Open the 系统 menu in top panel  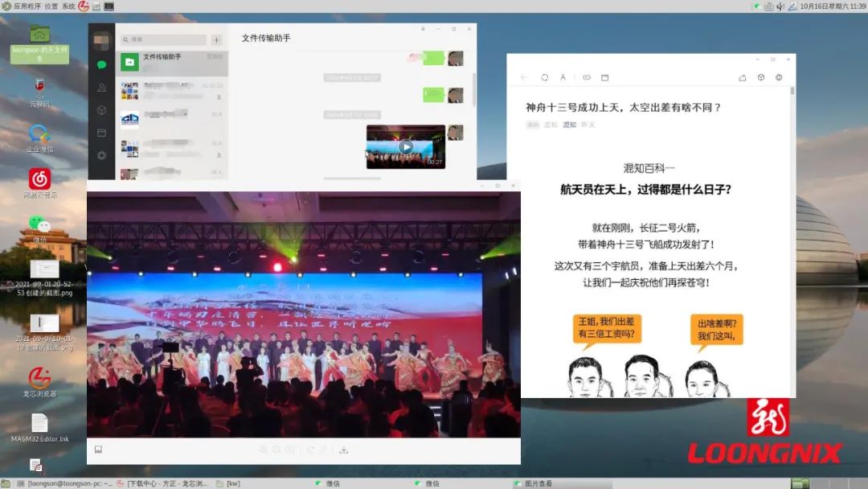tap(68, 6)
